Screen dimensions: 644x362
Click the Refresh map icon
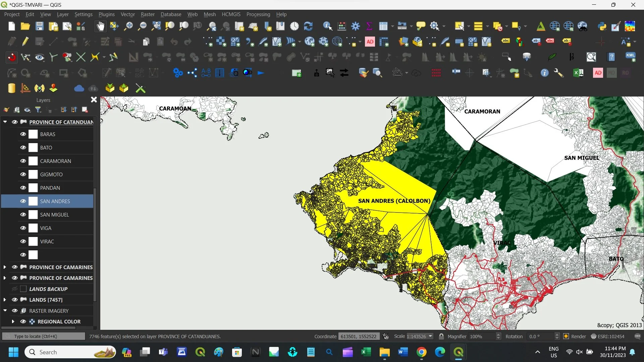coord(308,26)
